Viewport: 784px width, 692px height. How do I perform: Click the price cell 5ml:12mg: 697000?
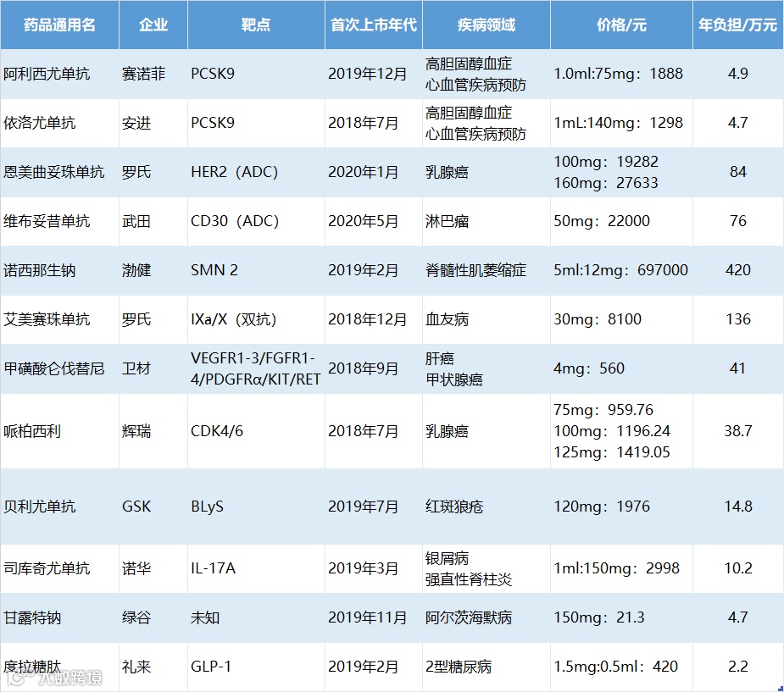click(620, 270)
